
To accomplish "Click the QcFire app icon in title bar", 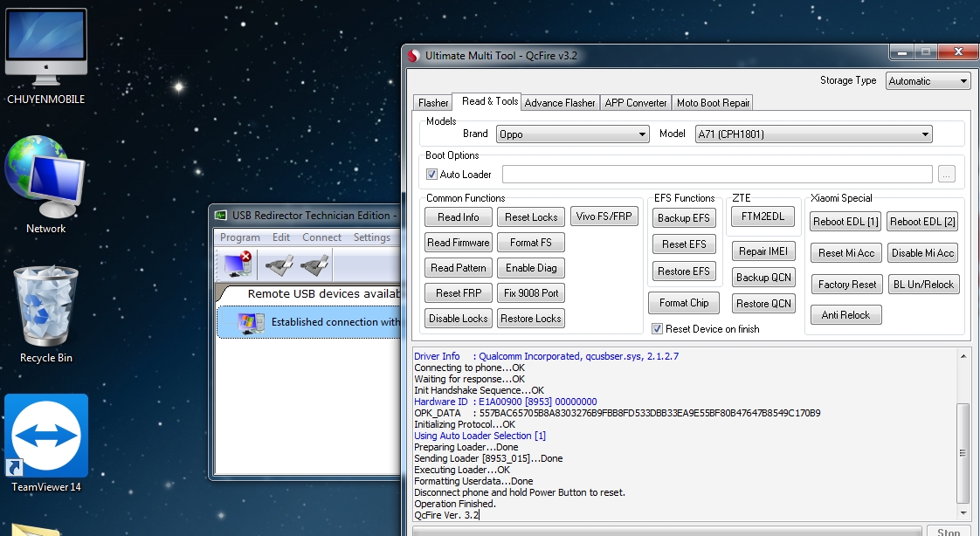I will click(x=413, y=56).
